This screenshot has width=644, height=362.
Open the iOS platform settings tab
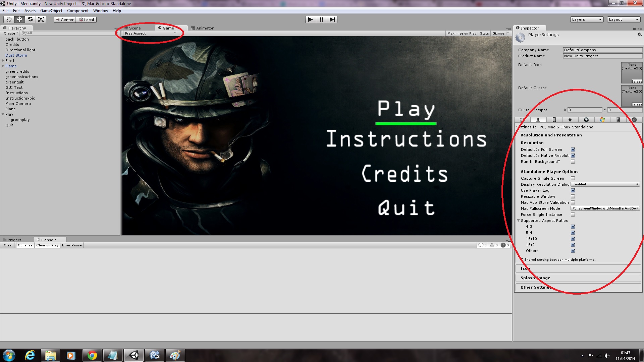pyautogui.click(x=554, y=120)
